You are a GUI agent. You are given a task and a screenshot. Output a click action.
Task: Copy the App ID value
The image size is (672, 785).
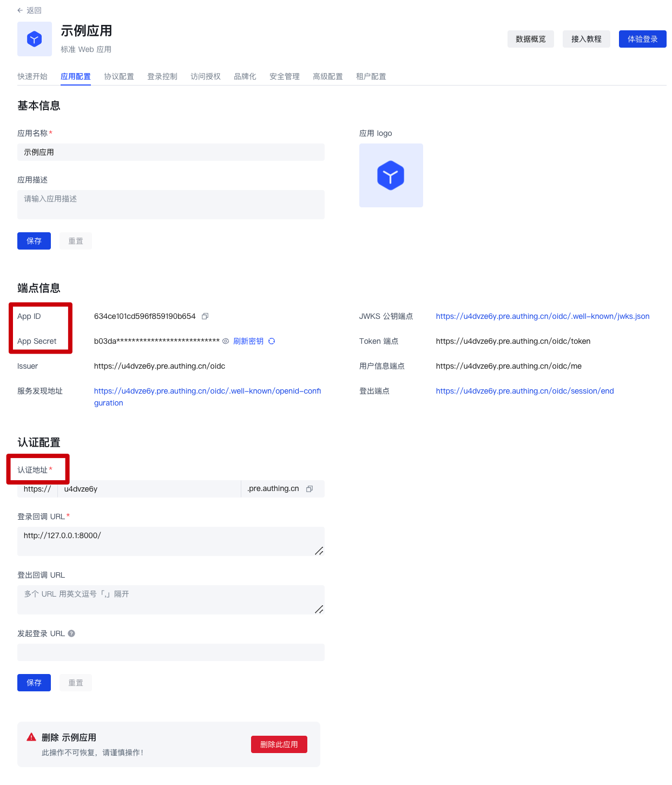tap(205, 316)
